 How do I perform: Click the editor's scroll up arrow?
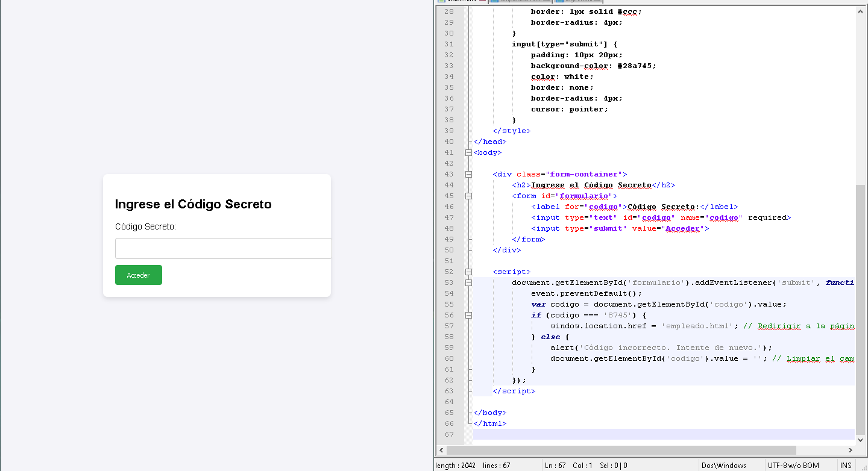tap(861, 11)
